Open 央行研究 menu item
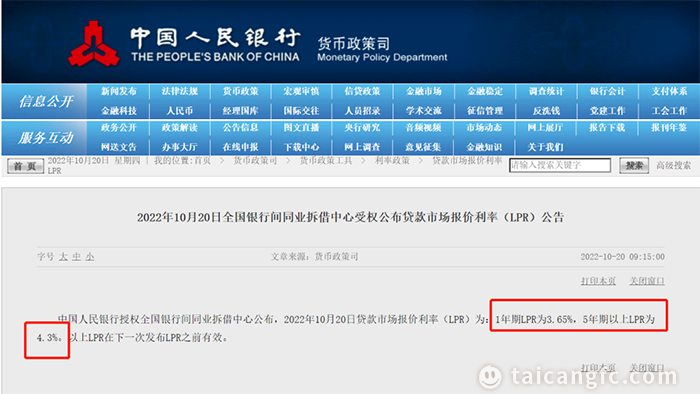 [x=362, y=128]
